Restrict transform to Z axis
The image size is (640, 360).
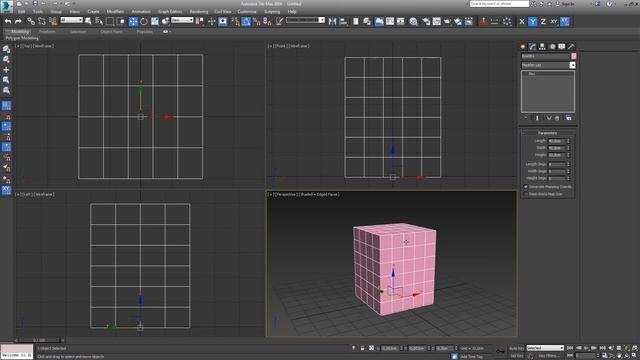pyautogui.click(x=543, y=21)
